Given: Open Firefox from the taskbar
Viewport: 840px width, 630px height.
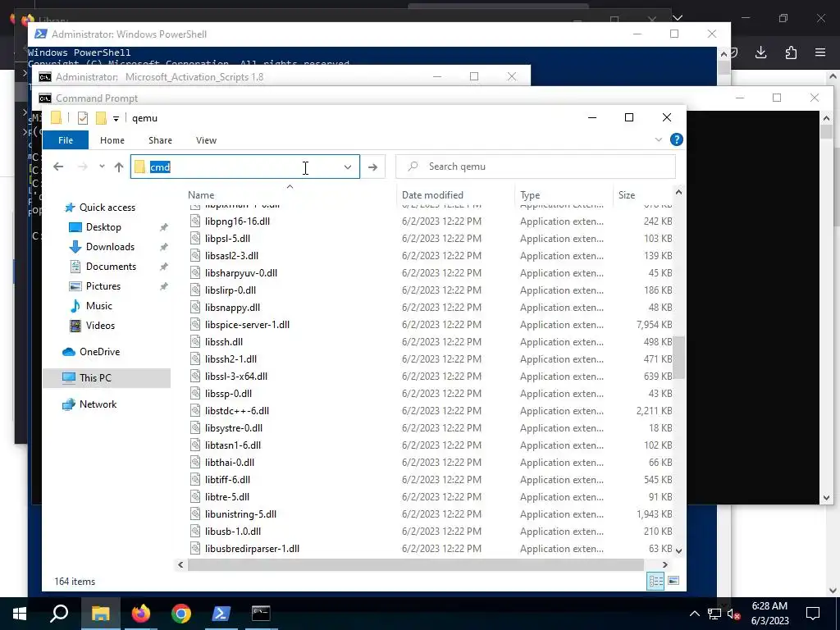Looking at the screenshot, I should [x=141, y=614].
